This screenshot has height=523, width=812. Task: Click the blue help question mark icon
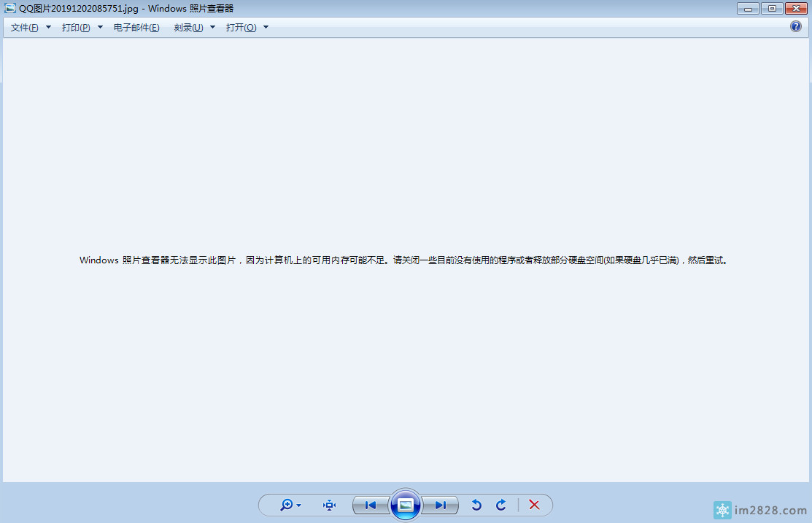(795, 26)
